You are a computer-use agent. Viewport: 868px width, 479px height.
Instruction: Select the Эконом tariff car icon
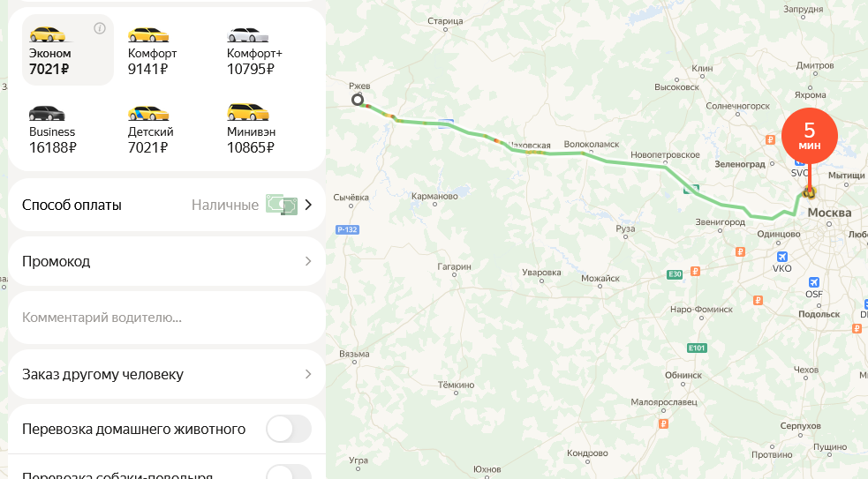[48, 34]
